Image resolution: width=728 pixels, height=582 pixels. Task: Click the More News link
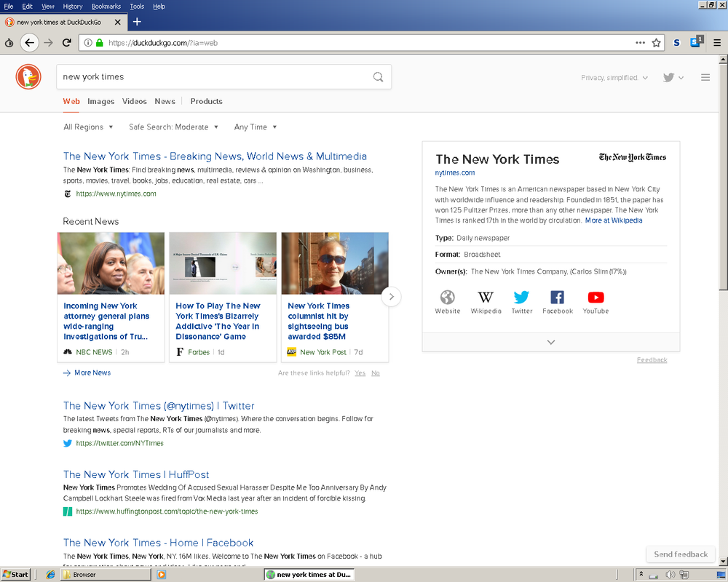coord(87,372)
